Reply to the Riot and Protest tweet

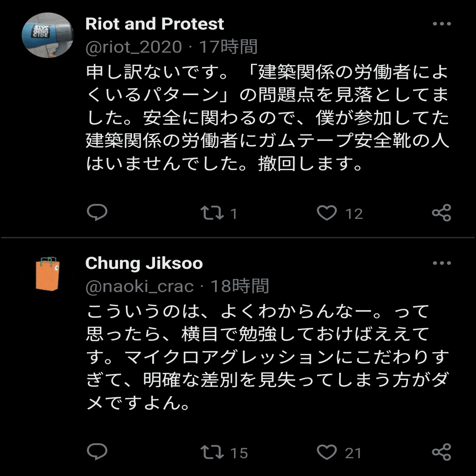[x=97, y=213]
